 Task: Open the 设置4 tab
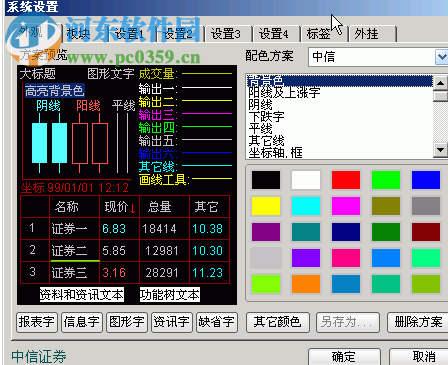coord(275,34)
